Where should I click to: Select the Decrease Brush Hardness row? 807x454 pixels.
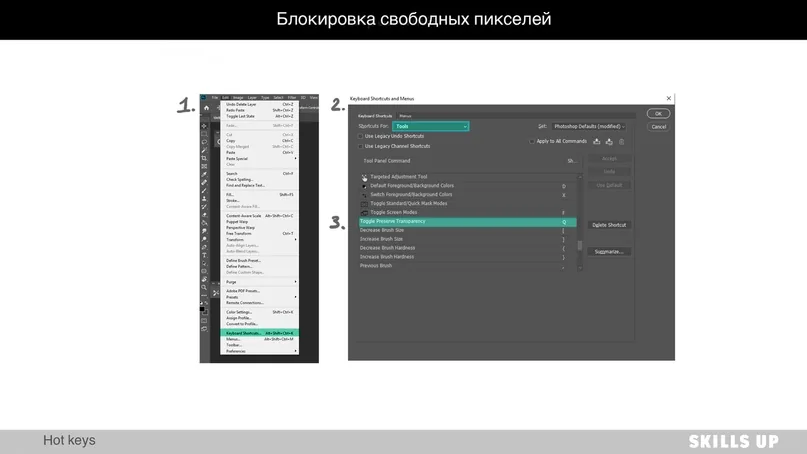467,248
